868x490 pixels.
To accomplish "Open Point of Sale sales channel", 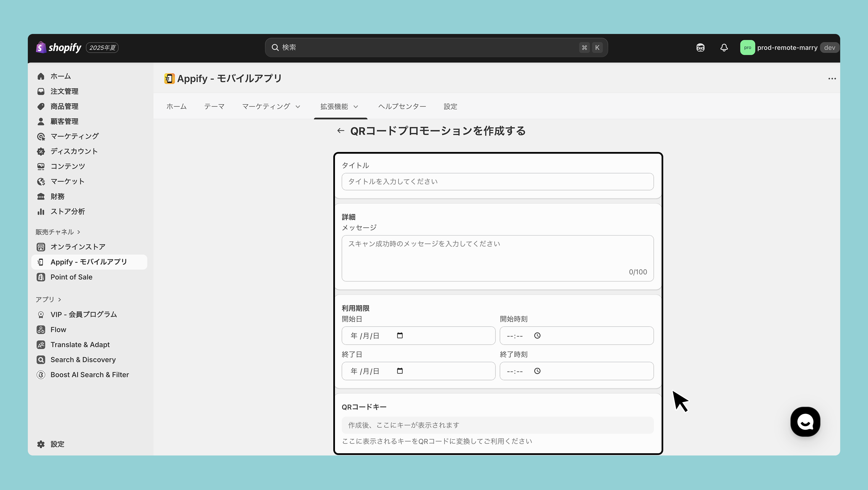I will coord(71,277).
